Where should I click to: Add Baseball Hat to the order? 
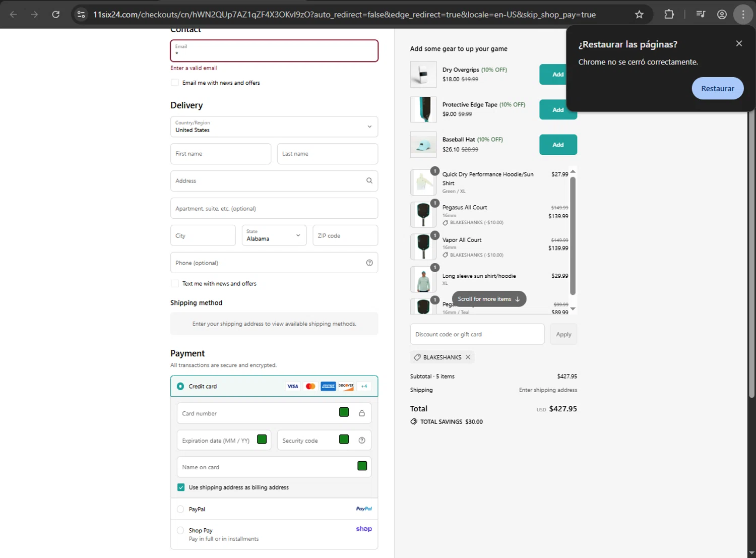pyautogui.click(x=558, y=145)
